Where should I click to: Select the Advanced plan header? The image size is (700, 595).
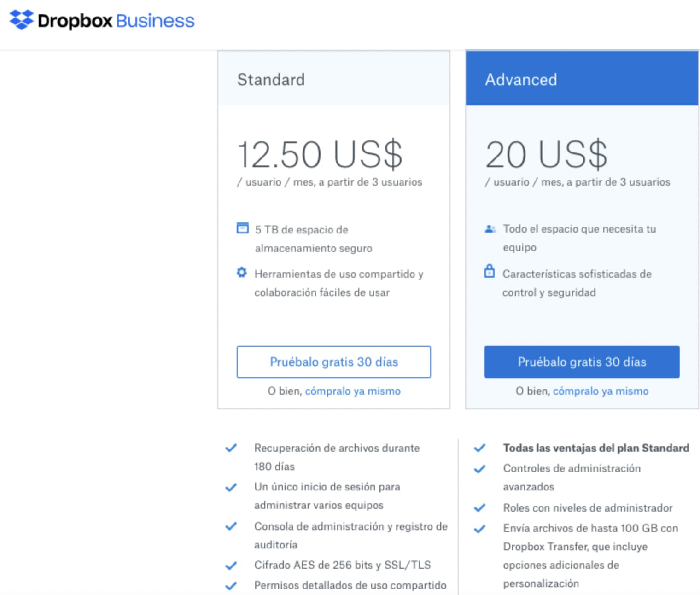[x=521, y=79]
